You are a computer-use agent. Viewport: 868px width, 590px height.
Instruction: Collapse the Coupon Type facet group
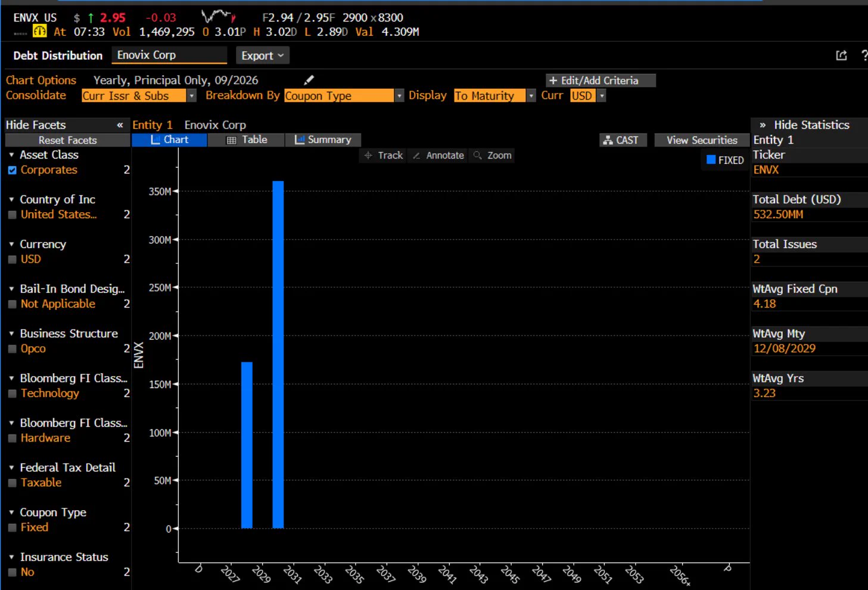[x=11, y=513]
